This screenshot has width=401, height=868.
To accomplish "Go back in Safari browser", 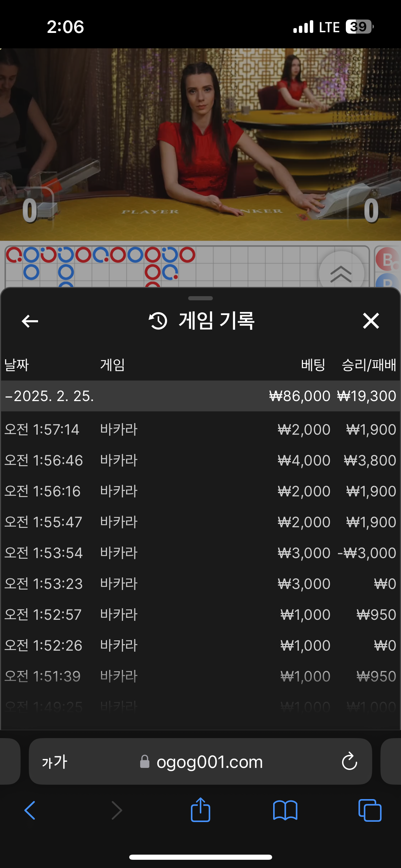I will point(30,810).
